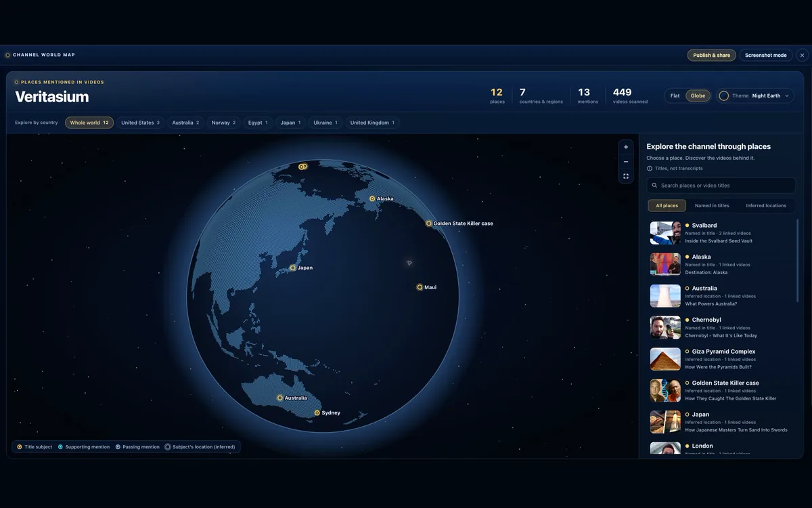The height and width of the screenshot is (508, 812).
Task: Close the Channel World Map panel
Action: coord(802,56)
